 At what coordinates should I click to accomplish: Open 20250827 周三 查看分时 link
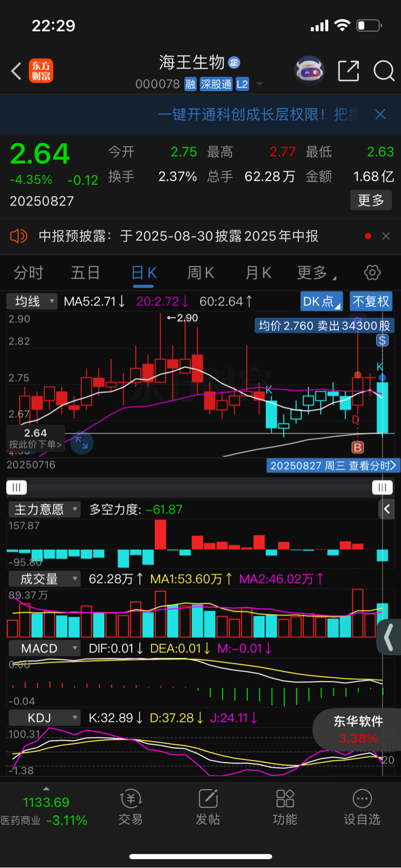point(333,466)
